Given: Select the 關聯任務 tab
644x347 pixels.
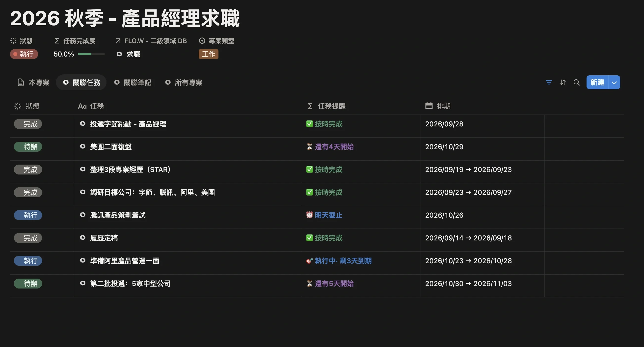Looking at the screenshot, I should 81,82.
